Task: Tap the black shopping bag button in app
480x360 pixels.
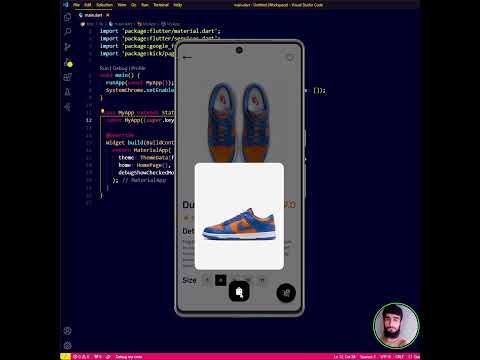Action: click(x=239, y=292)
